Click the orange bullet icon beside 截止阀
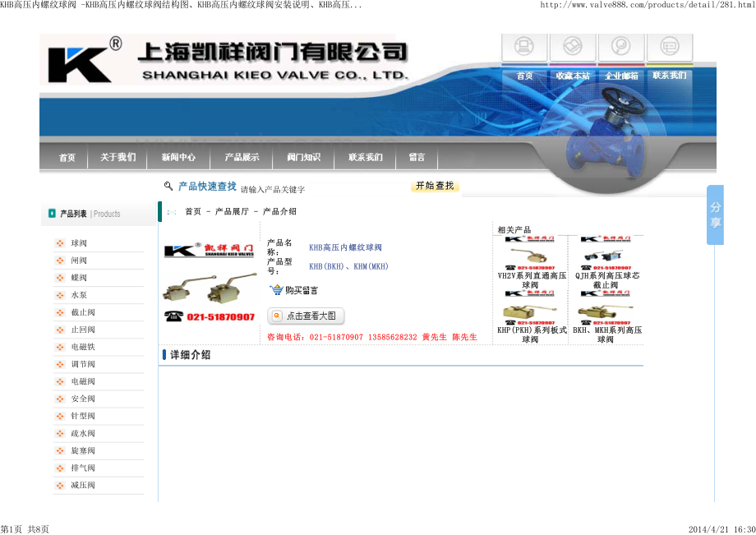Screen dimensions: 756x535 tap(60, 312)
